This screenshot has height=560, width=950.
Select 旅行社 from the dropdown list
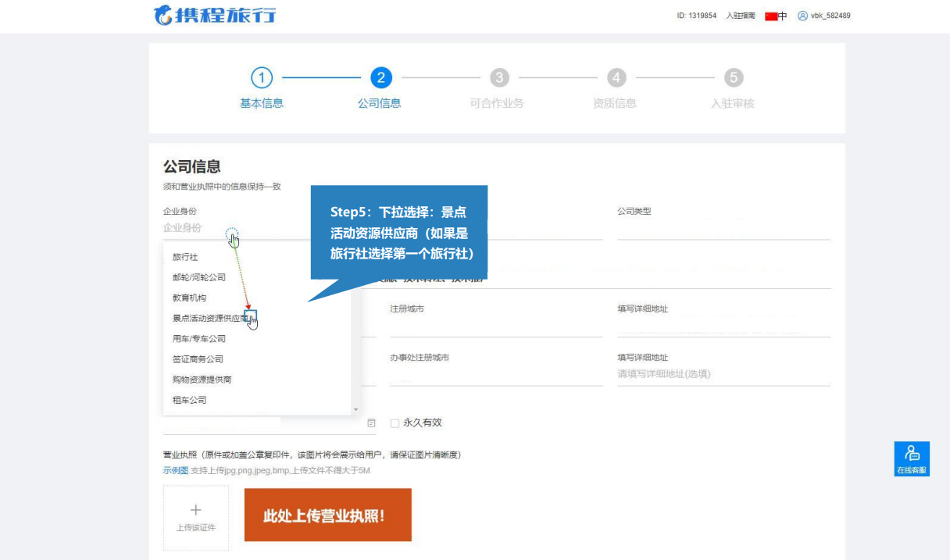click(185, 257)
